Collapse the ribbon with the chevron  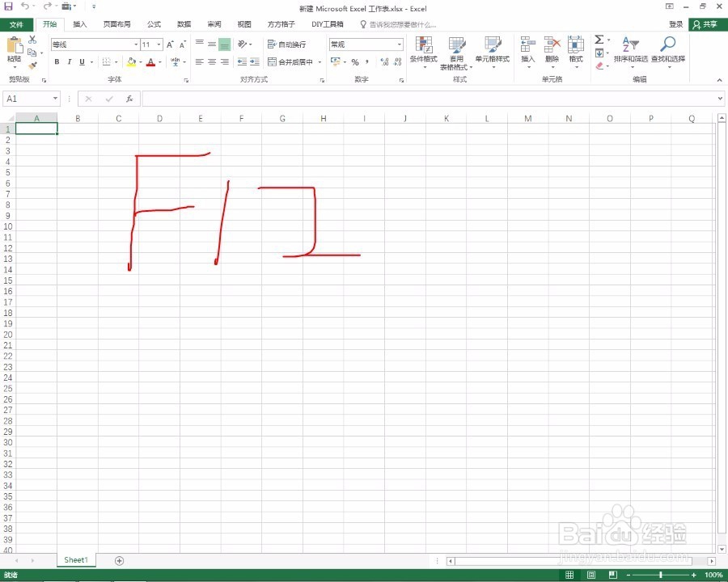719,80
